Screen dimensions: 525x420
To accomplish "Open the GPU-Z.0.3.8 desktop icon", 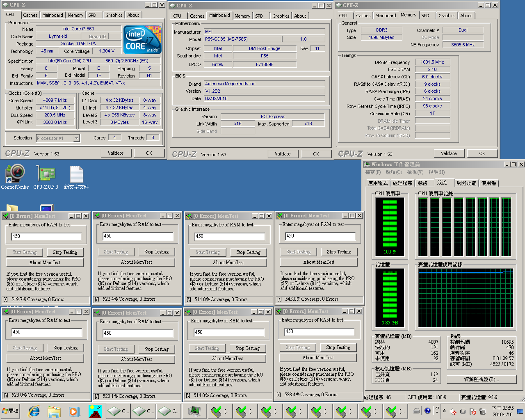I will point(46,177).
